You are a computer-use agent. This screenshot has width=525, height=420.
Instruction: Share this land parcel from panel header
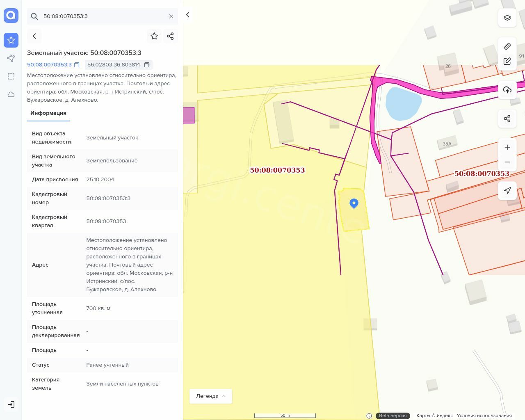point(171,36)
